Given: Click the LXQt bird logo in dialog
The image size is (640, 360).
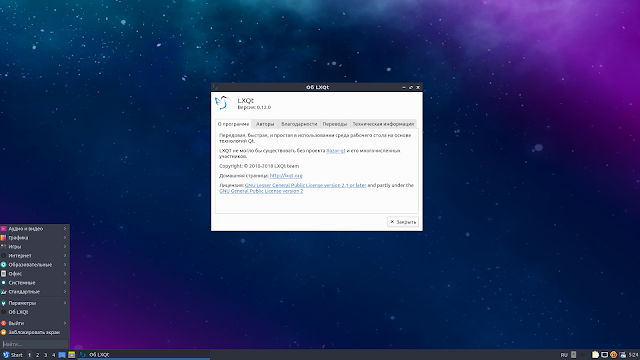Looking at the screenshot, I should [222, 103].
